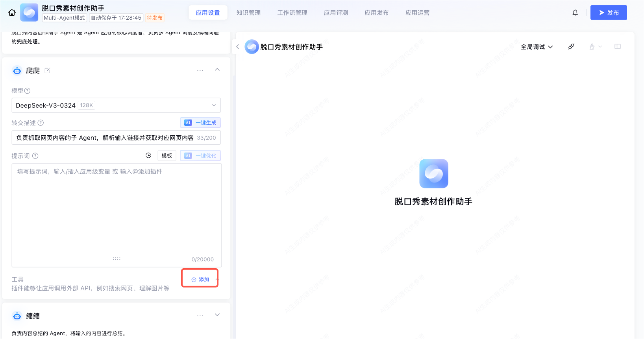Click into the 提示词 prompt text area
This screenshot has width=644, height=339.
click(117, 212)
